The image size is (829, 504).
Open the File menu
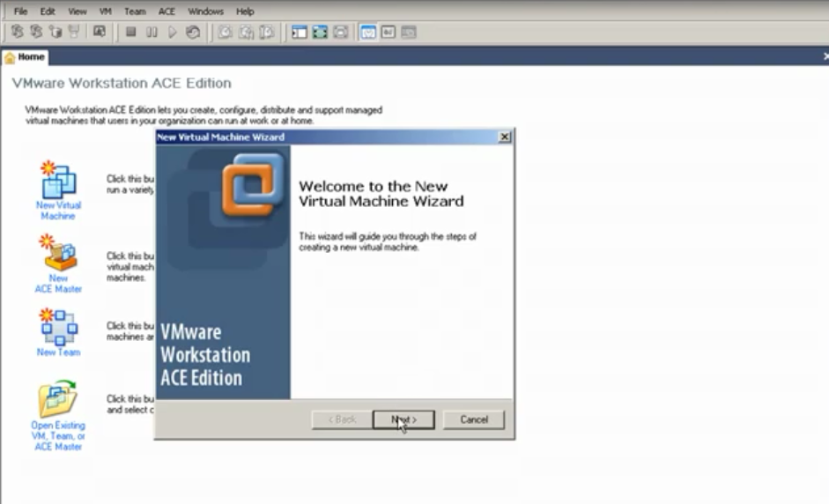[x=20, y=11]
